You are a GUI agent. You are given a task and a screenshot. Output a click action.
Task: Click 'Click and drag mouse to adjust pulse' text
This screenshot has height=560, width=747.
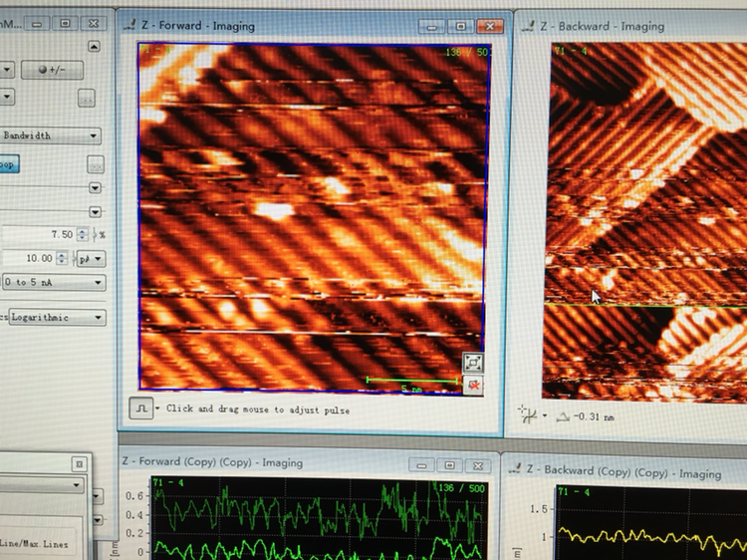click(258, 410)
